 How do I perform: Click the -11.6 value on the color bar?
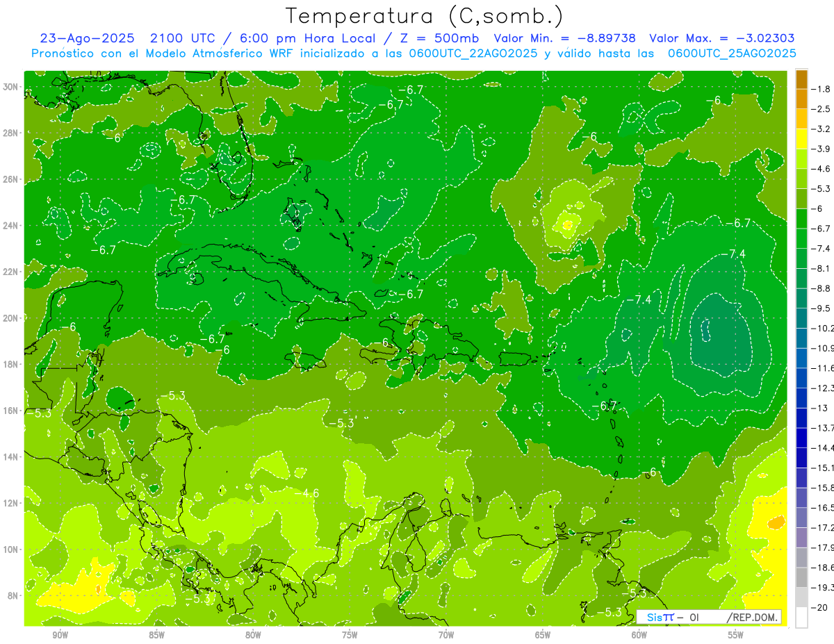[x=823, y=368]
